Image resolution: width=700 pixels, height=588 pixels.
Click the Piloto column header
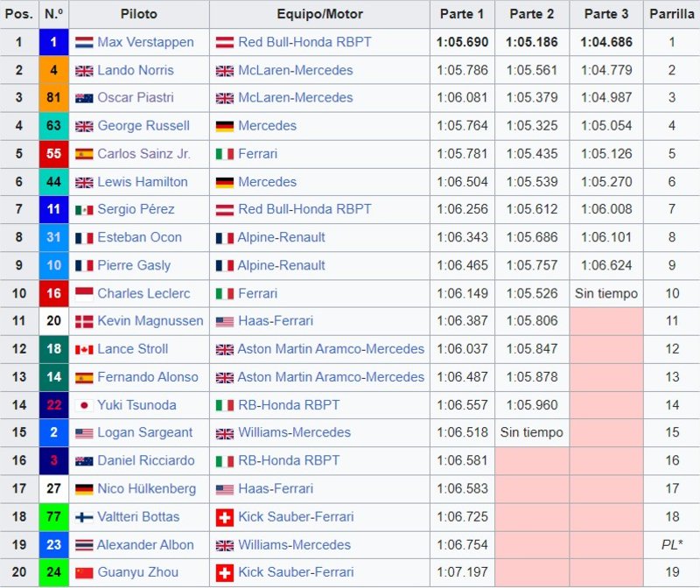(x=139, y=14)
